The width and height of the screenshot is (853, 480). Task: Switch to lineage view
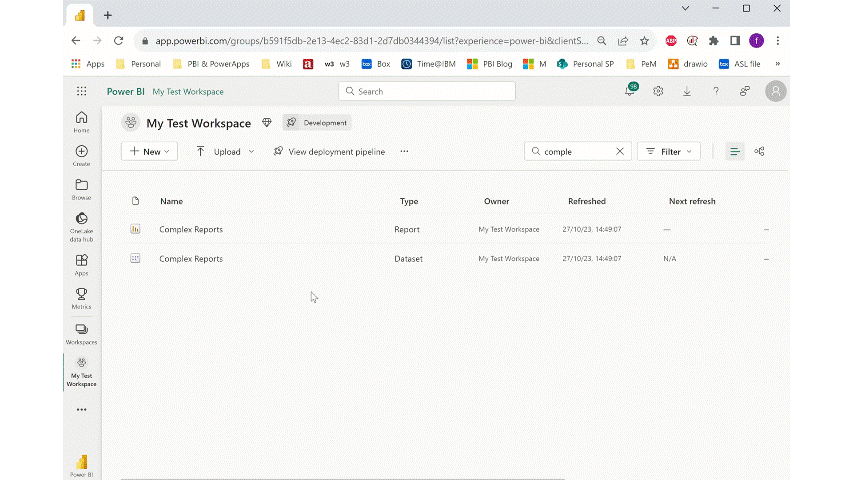click(760, 151)
